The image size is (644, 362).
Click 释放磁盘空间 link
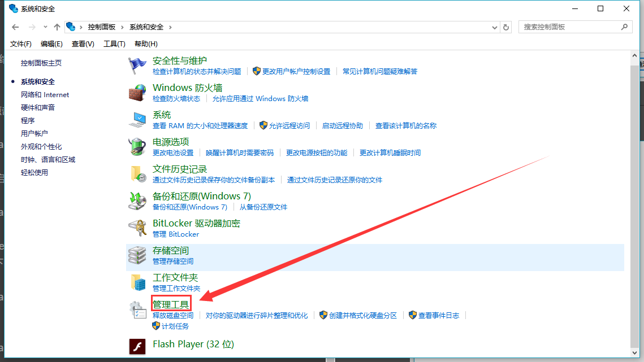pos(173,316)
